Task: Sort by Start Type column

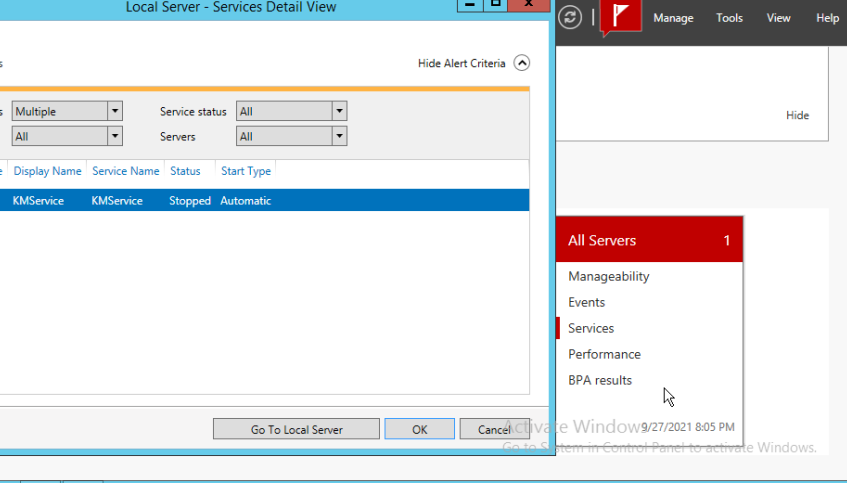Action: coord(246,171)
